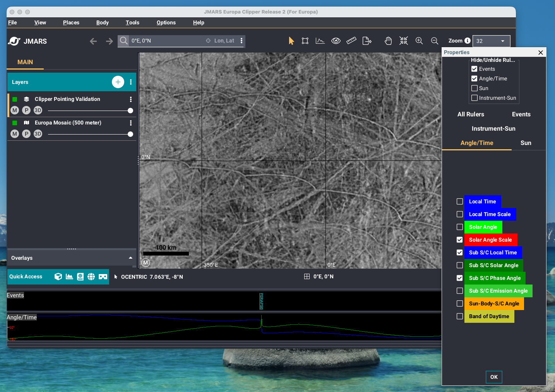Enable the Instrument-Sun ruler checkbox
555x392 pixels.
474,98
